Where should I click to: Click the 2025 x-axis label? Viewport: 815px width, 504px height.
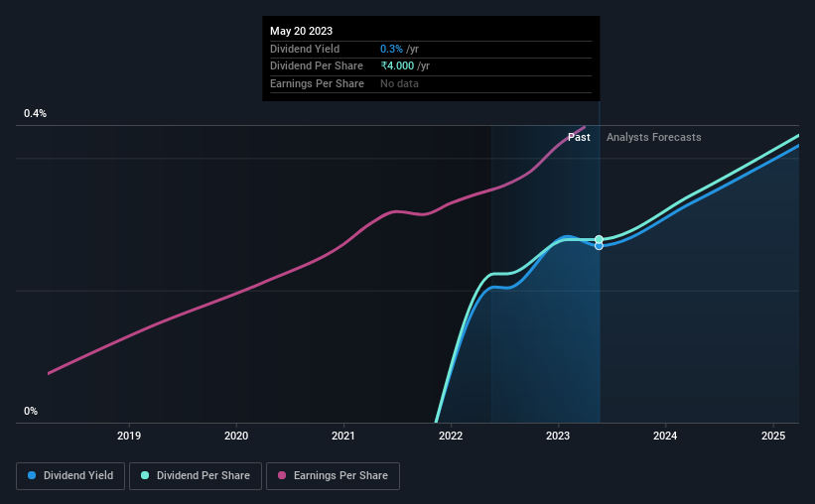[x=773, y=436]
